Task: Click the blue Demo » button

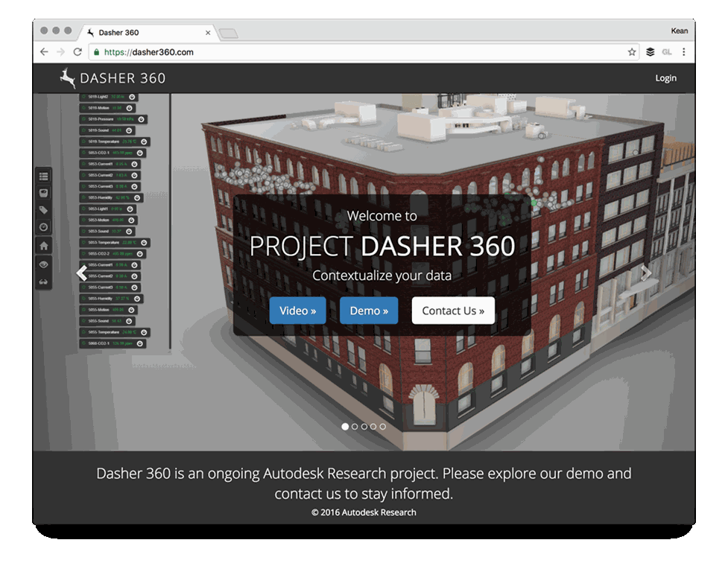Action: [x=369, y=311]
